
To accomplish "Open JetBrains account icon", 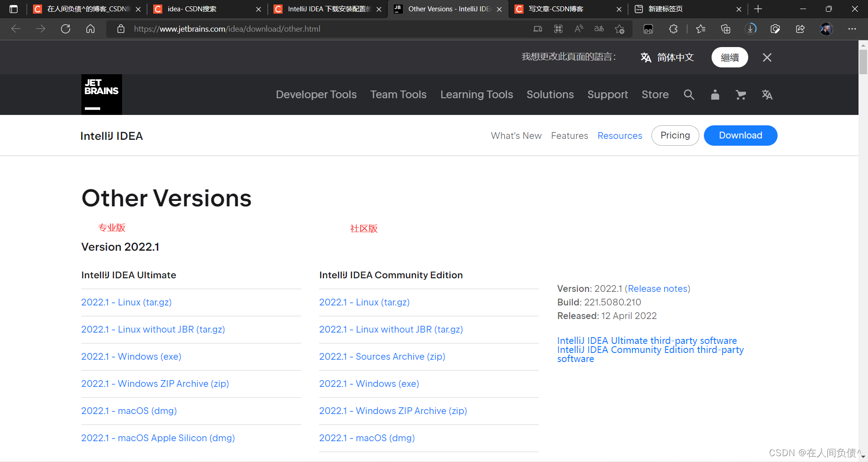I will pos(715,95).
